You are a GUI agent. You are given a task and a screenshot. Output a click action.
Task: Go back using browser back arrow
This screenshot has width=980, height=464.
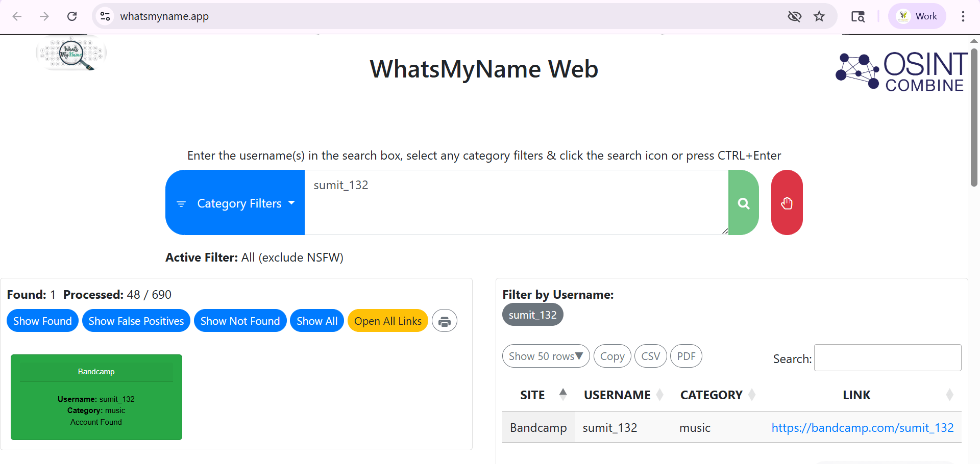(x=17, y=16)
